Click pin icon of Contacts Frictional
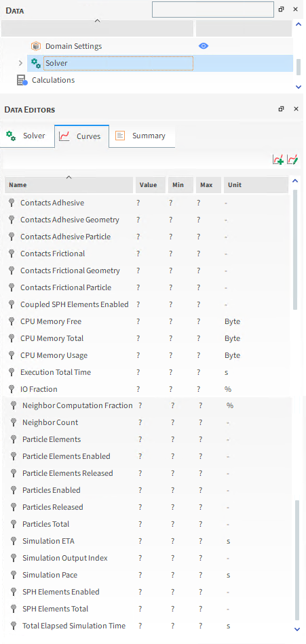The width and height of the screenshot is (306, 644). 12,254
